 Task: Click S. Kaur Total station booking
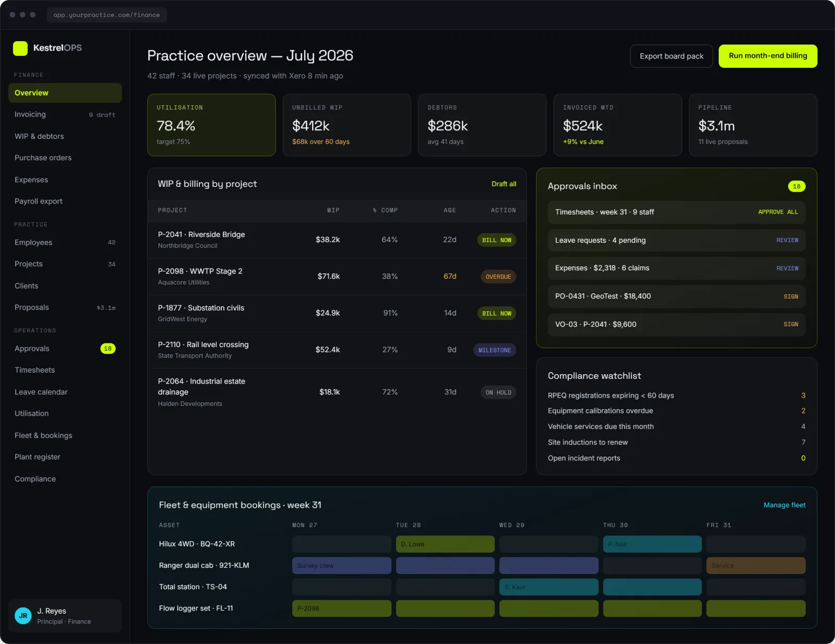pos(548,587)
